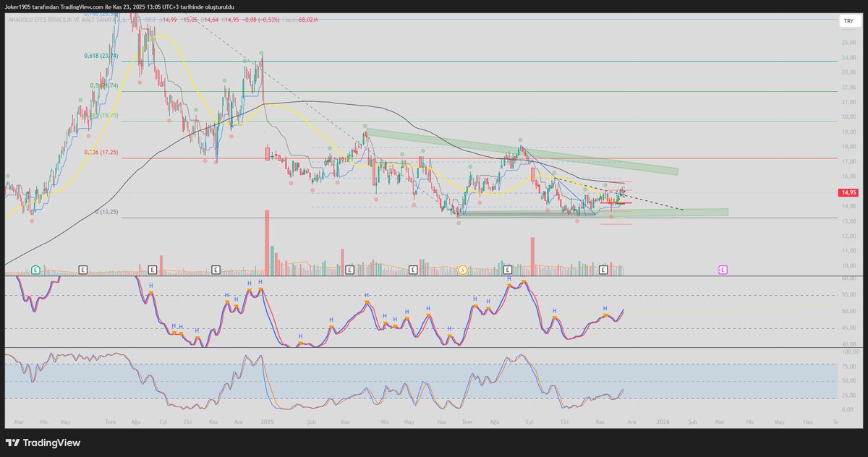Click the orange S split marker
This screenshot has height=457, width=868.
462,270
